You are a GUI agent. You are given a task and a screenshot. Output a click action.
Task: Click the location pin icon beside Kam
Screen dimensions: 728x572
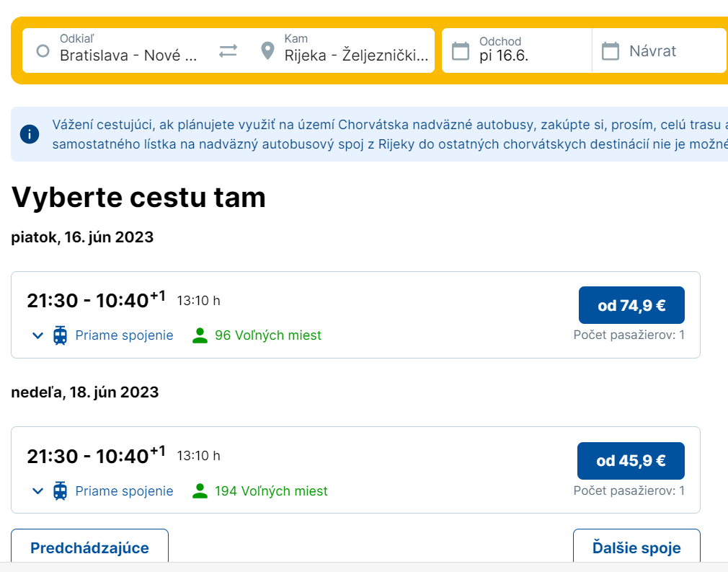point(267,51)
